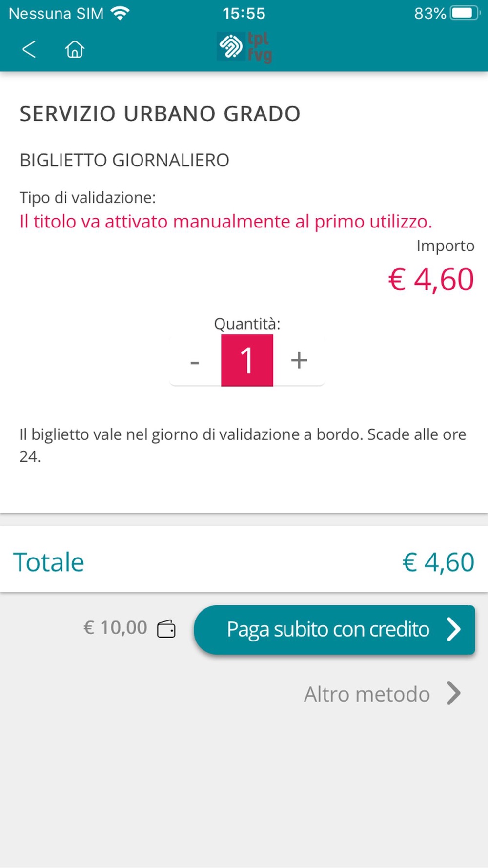Tap the red manual activation notice
Image resolution: width=488 pixels, height=868 pixels.
point(226,222)
